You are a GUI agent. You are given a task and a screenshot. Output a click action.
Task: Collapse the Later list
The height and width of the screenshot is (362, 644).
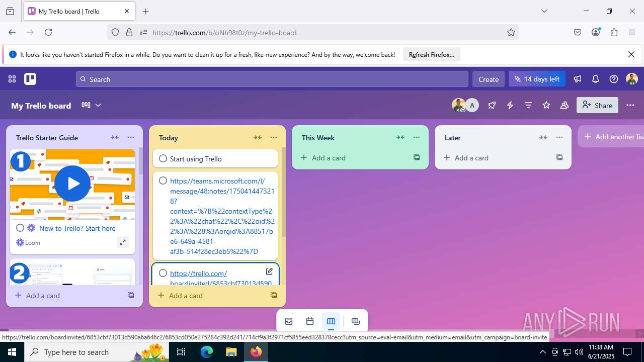543,137
